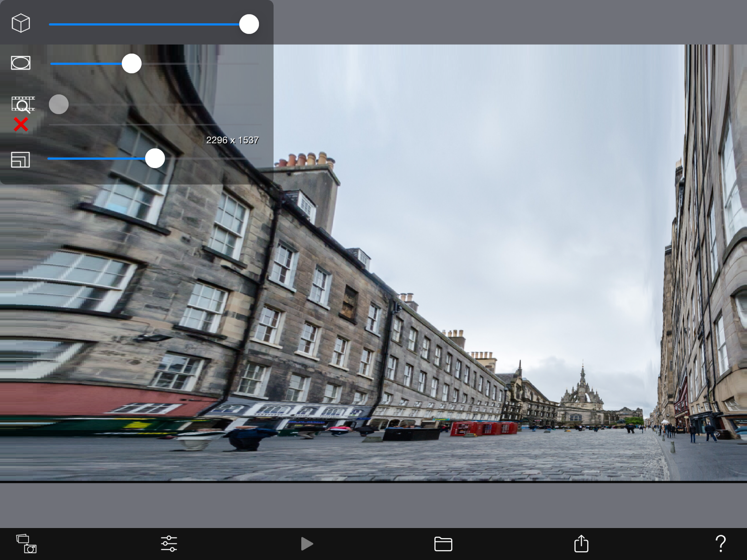
Task: Click the output size rectangle icon
Action: (20, 159)
